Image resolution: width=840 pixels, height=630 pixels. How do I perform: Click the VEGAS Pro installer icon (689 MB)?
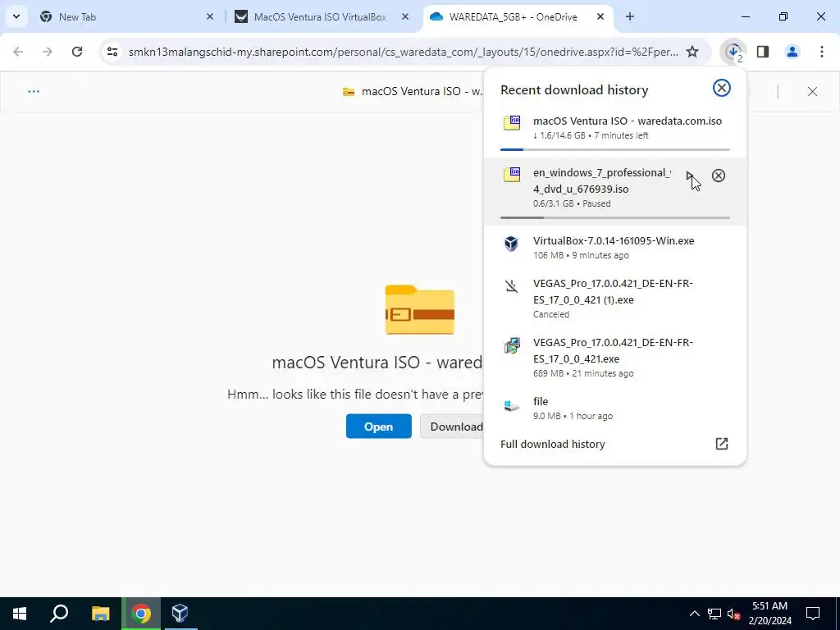coord(512,345)
